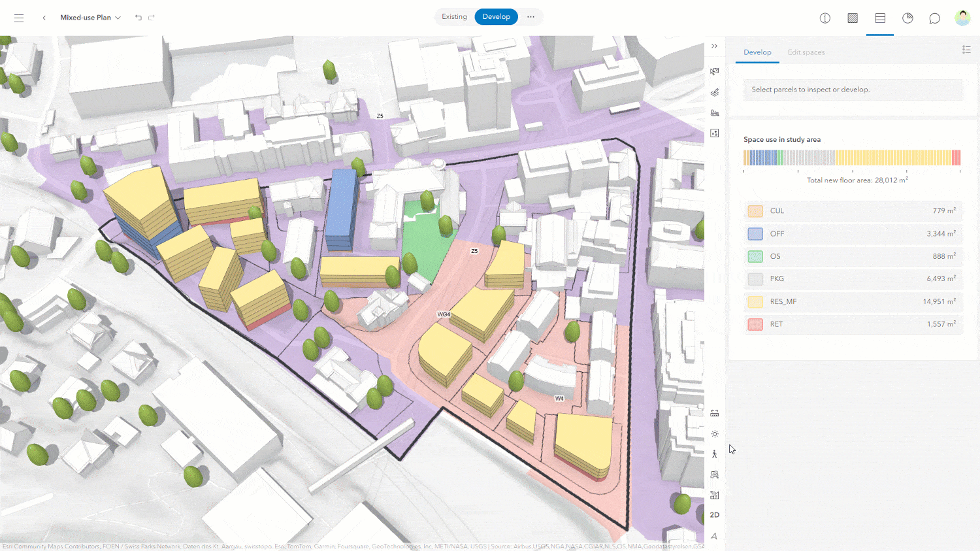
Task: Open the search magnifier tool
Action: [714, 475]
